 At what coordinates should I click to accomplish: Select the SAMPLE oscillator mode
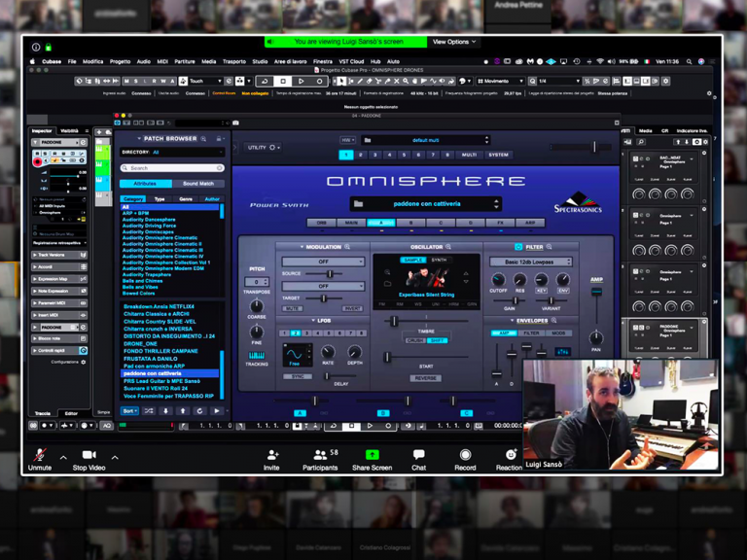[413, 260]
